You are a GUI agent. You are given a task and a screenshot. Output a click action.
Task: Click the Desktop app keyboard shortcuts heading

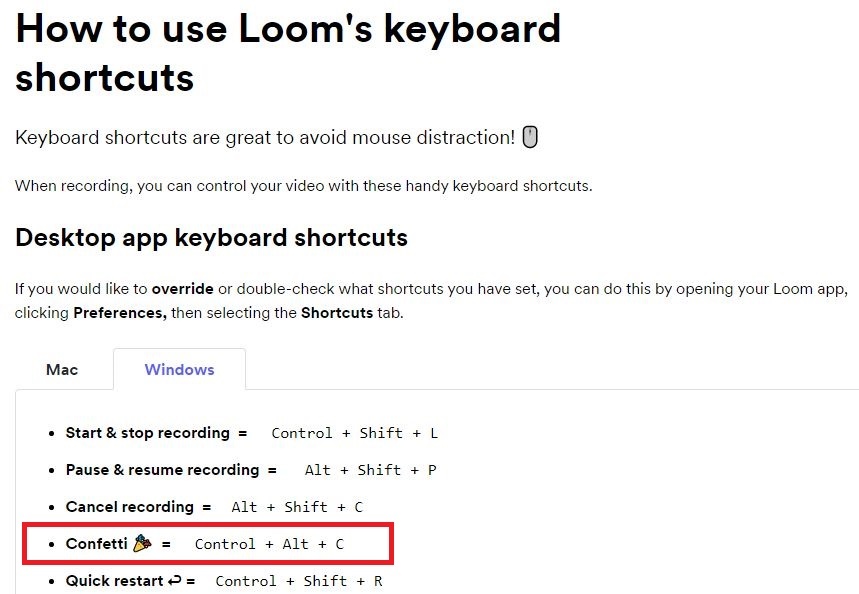(x=211, y=238)
